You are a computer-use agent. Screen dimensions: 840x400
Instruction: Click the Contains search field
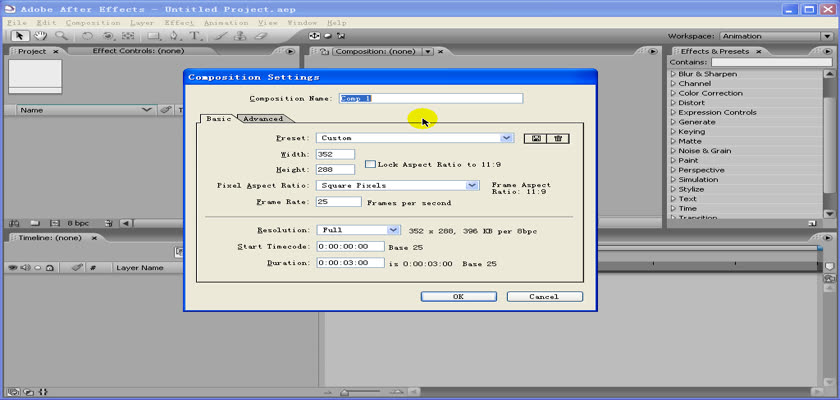[x=771, y=62]
